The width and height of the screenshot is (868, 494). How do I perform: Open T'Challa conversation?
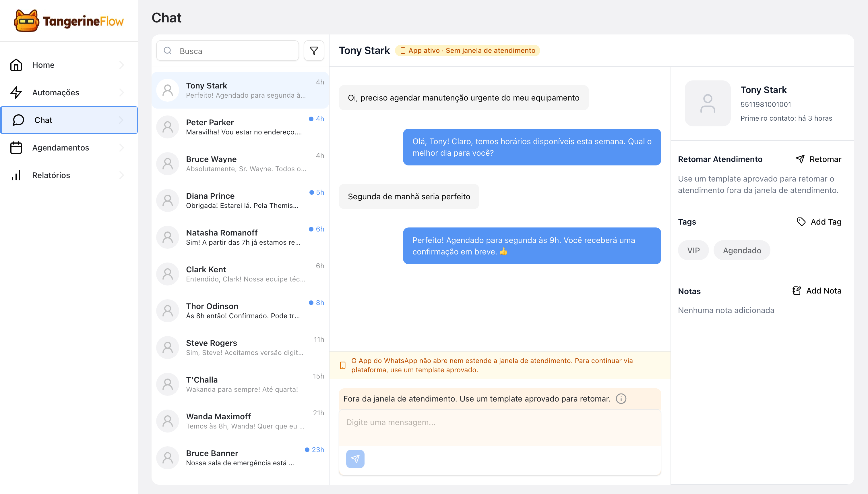coord(241,384)
